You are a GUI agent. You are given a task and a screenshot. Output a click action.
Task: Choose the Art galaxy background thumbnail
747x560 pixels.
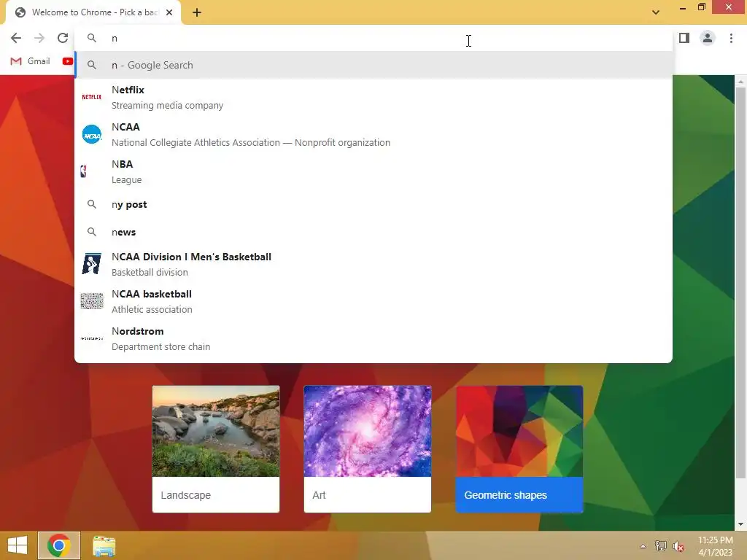tap(368, 432)
